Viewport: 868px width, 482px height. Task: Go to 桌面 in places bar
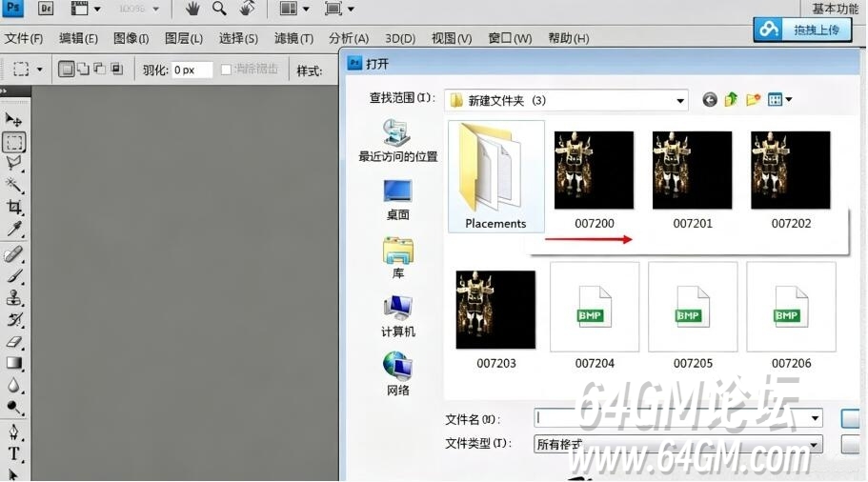coord(397,200)
